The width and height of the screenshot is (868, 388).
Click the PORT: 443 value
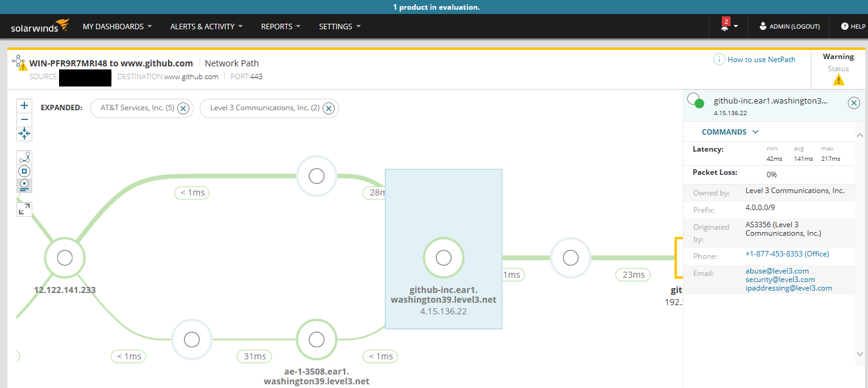point(256,77)
